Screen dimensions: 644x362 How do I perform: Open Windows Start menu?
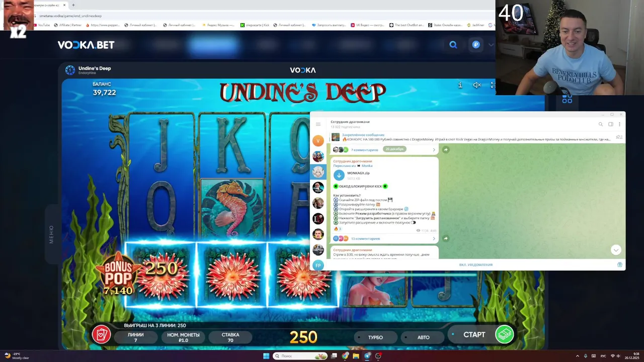click(x=266, y=356)
